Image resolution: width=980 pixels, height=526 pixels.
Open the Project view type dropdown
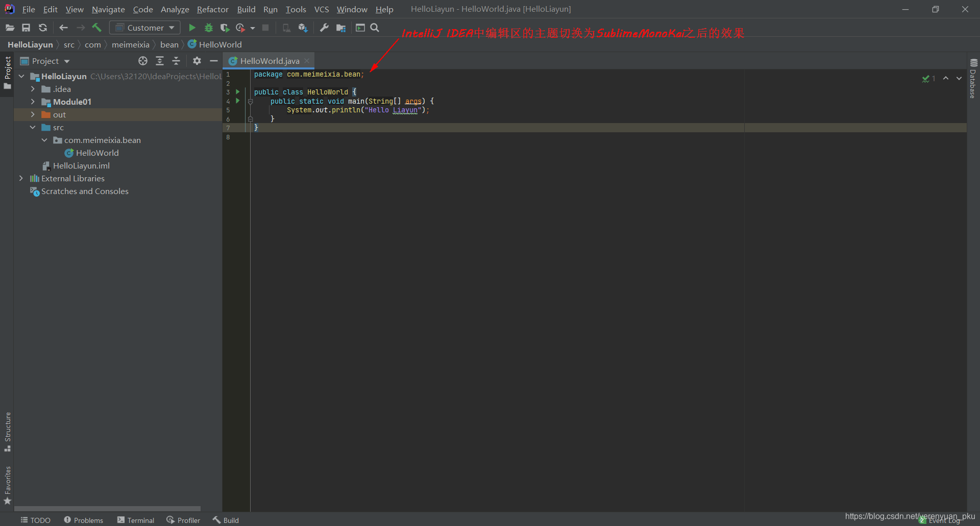pyautogui.click(x=45, y=61)
